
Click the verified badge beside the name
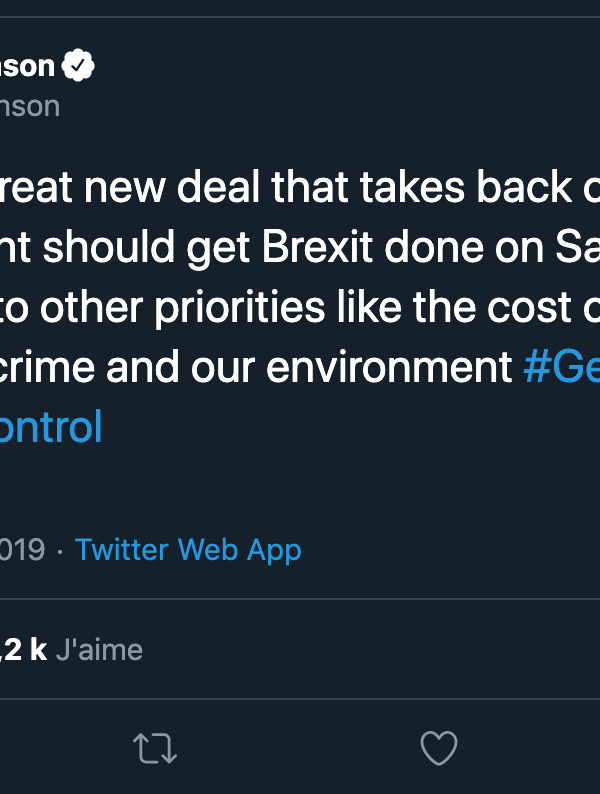78,66
